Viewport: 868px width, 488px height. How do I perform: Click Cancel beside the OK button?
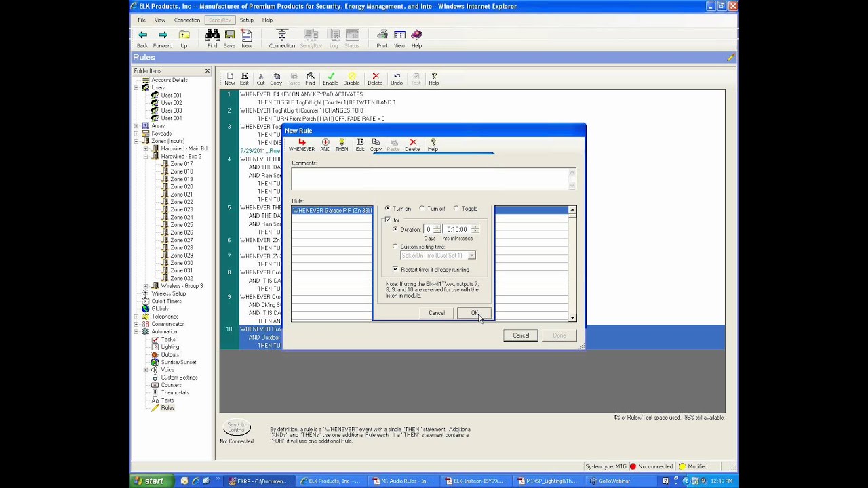tap(437, 313)
